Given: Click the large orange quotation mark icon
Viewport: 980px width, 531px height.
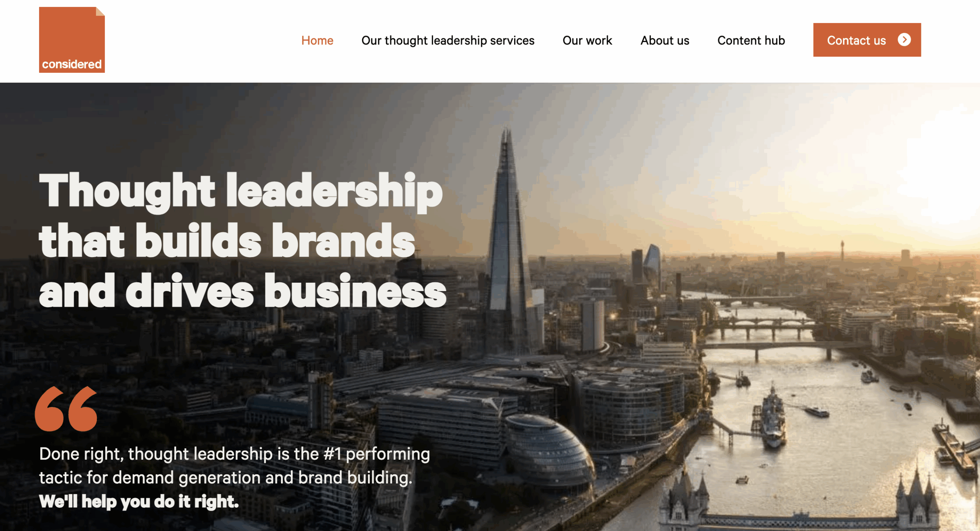Looking at the screenshot, I should point(66,409).
